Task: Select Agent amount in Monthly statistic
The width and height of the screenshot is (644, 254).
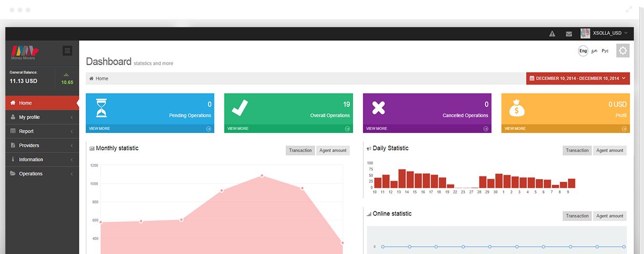Action: [333, 150]
